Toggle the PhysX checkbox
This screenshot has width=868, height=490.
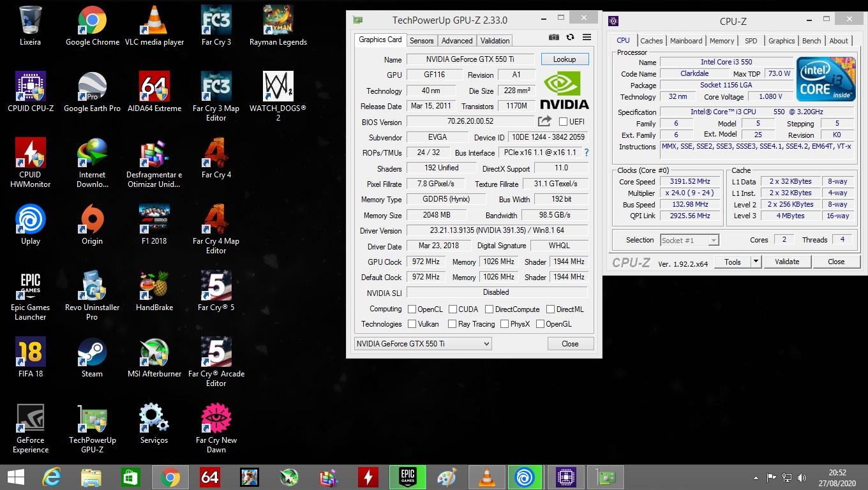click(x=504, y=323)
